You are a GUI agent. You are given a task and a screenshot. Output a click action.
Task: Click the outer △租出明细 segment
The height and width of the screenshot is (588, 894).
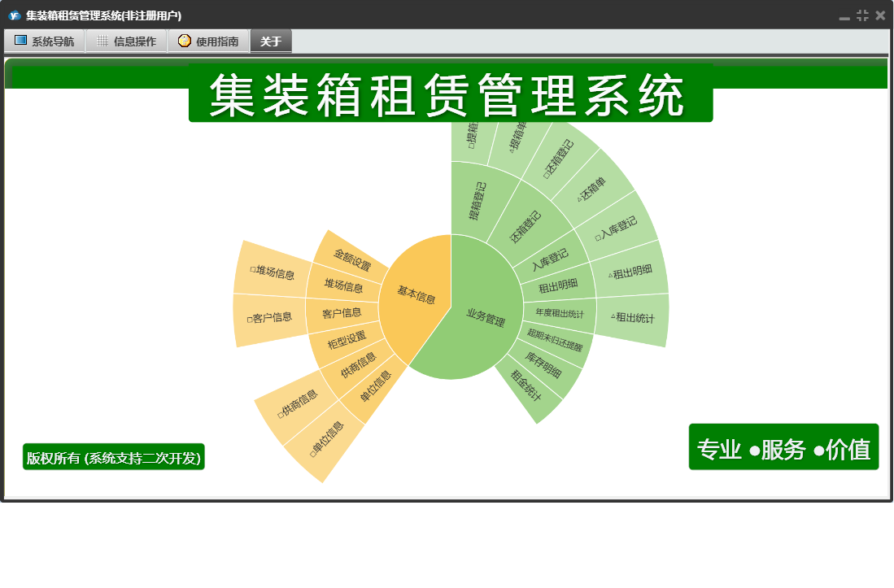[630, 272]
